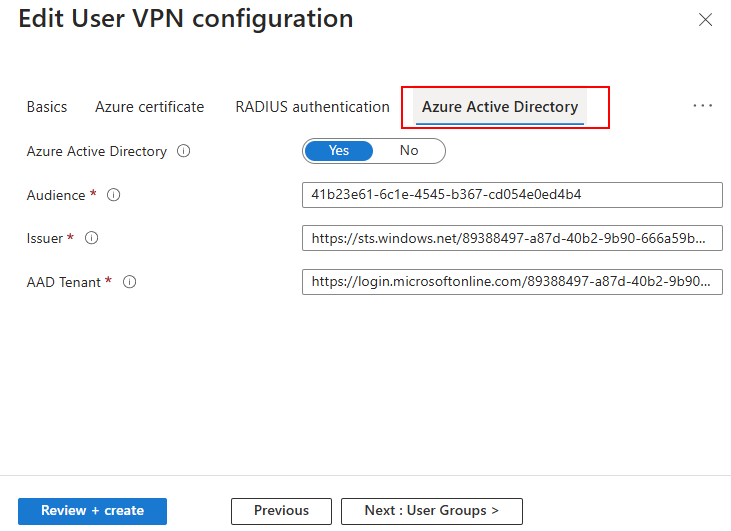Set Azure Active Directory toggle to Yes
The width and height of the screenshot is (731, 531).
pyautogui.click(x=339, y=151)
